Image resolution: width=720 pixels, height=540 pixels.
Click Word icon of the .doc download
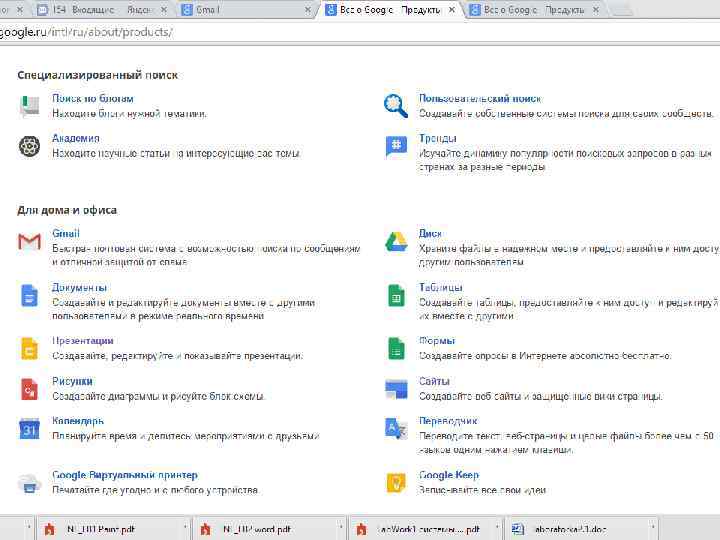click(518, 529)
